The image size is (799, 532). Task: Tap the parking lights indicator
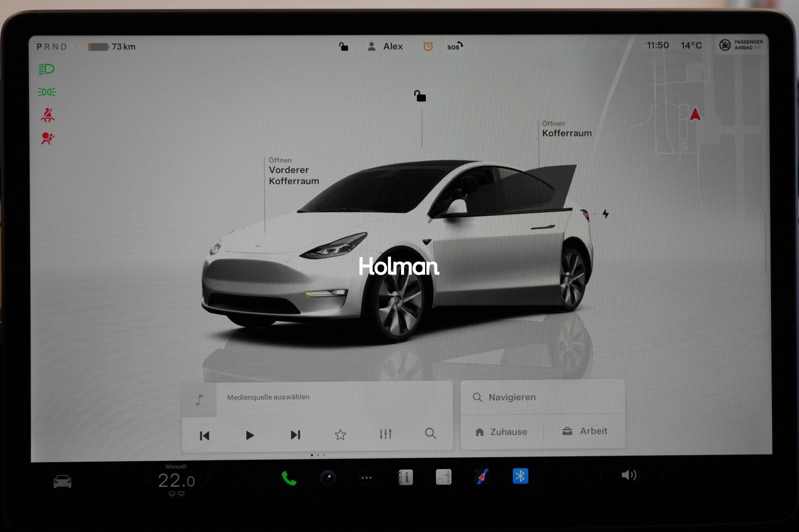point(47,92)
